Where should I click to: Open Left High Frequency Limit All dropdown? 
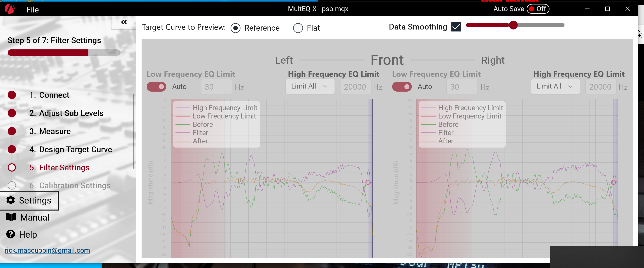310,86
